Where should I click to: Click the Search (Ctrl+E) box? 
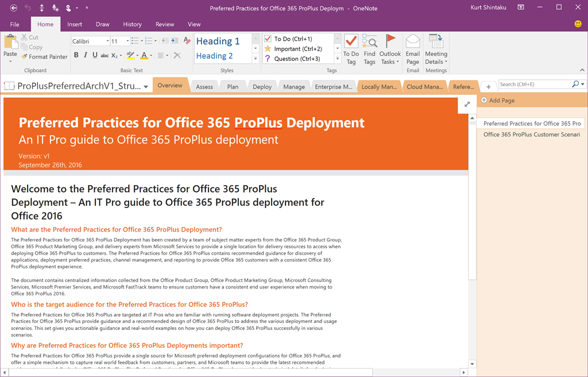click(534, 84)
